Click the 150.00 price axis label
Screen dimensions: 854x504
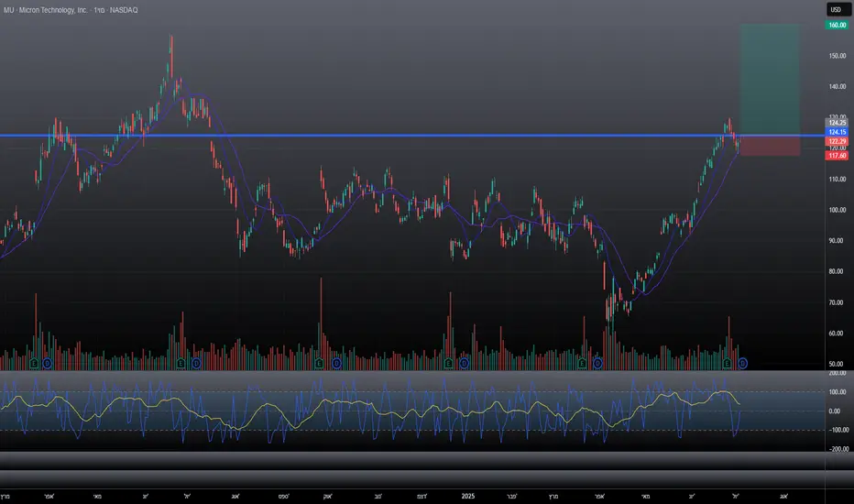[838, 56]
